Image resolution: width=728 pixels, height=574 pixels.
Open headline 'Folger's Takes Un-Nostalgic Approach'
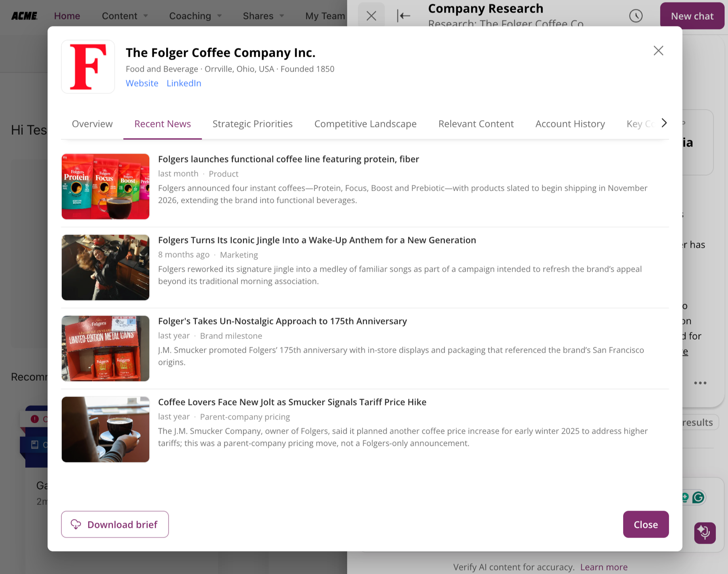click(x=282, y=321)
